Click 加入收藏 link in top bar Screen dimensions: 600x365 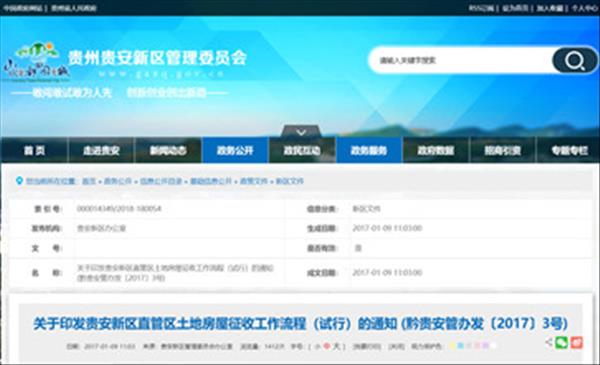click(x=549, y=8)
